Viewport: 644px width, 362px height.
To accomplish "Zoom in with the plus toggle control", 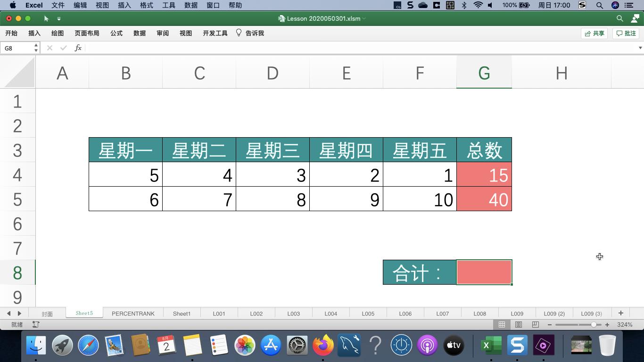I will 607,324.
